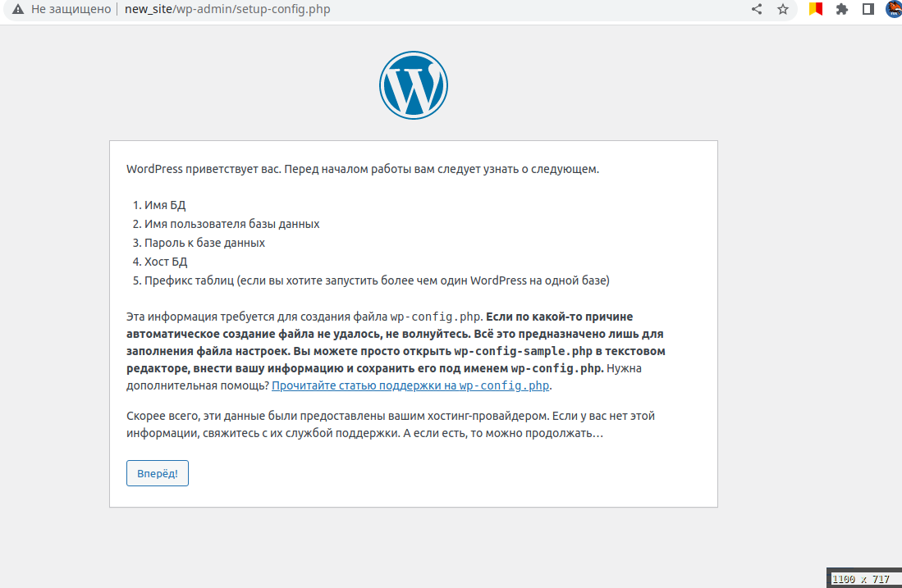Open the wp-config.php support article link

point(410,385)
